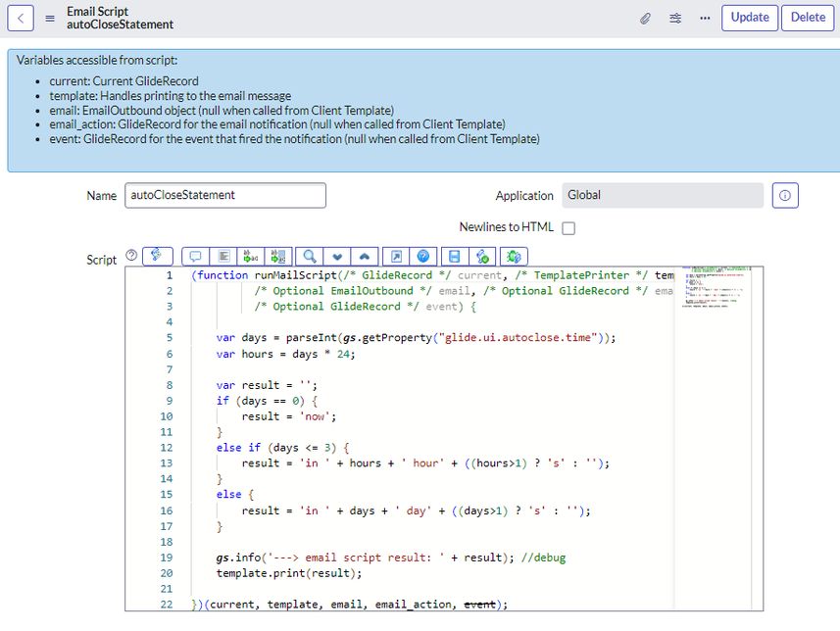This screenshot has width=840, height=631.
Task: Toggle comment on selected code
Action: [x=195, y=257]
